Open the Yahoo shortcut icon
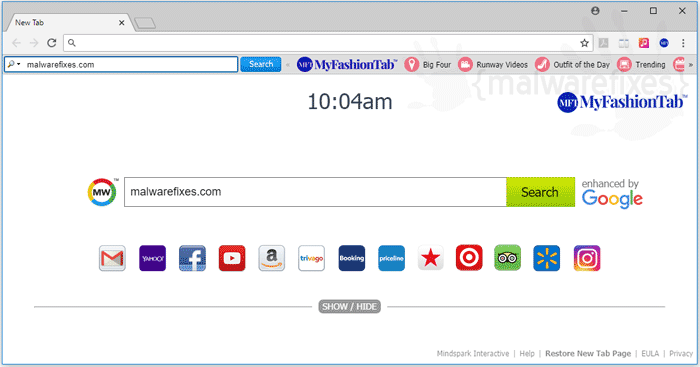 tap(152, 258)
